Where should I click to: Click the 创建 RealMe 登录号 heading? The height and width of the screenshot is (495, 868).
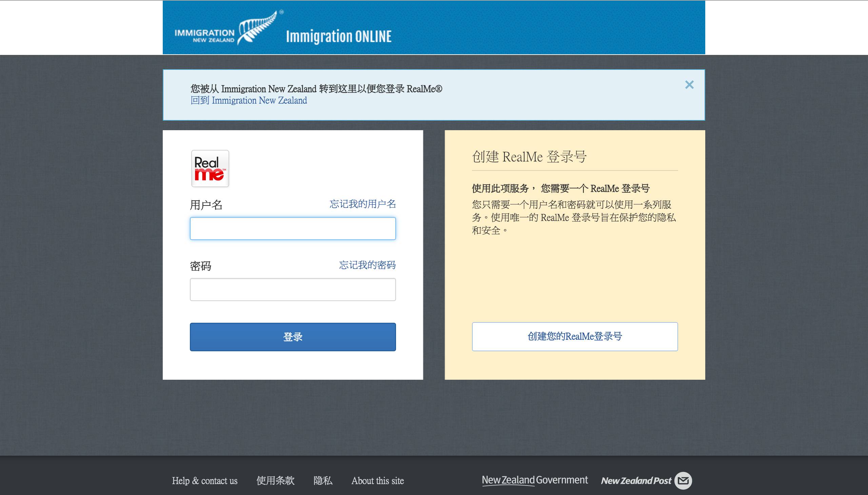tap(529, 157)
